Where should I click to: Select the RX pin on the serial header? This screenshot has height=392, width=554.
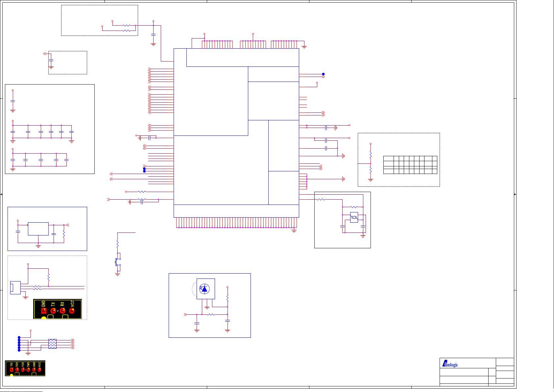62,310
